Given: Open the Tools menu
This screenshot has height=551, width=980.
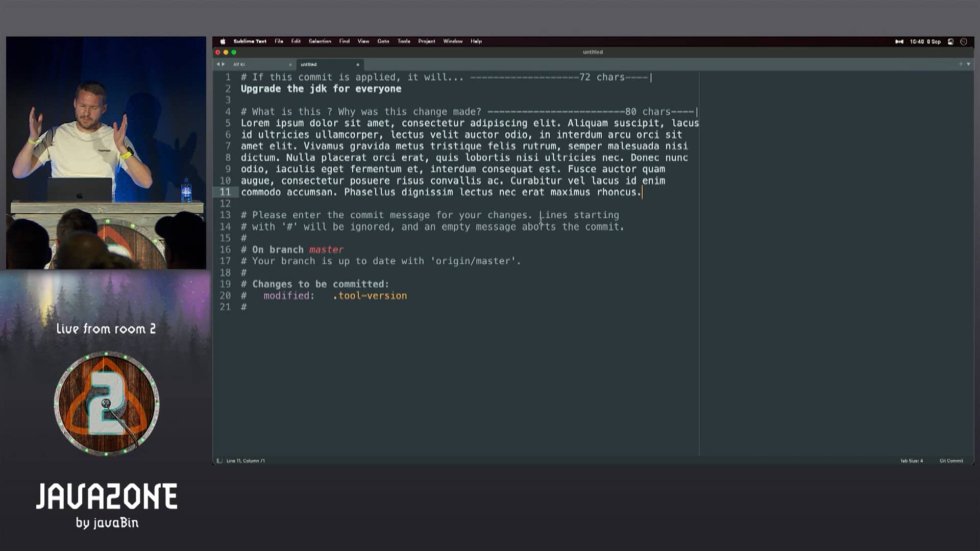Looking at the screenshot, I should coord(403,41).
